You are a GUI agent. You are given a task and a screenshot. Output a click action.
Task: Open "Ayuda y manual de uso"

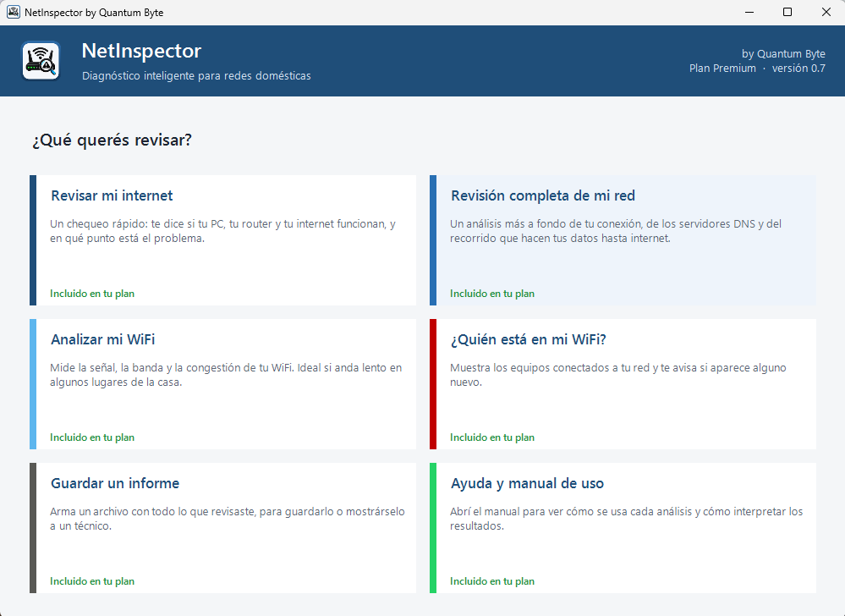[623, 528]
